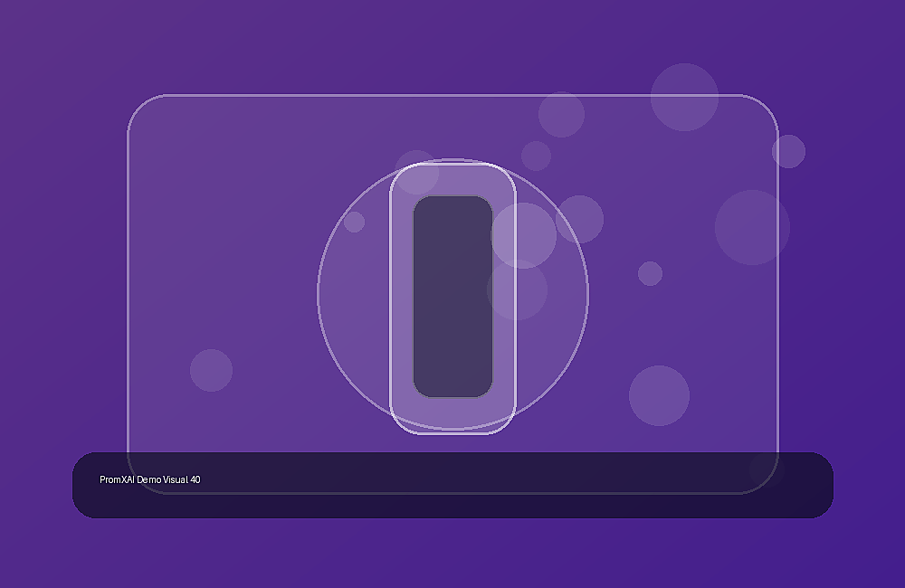
Task: Select the bright bubble overlapping the pill's right edge
Action: tap(523, 235)
